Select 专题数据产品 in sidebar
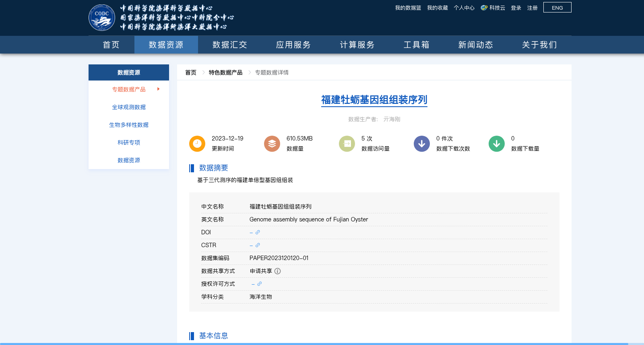This screenshot has width=644, height=345. [x=129, y=89]
